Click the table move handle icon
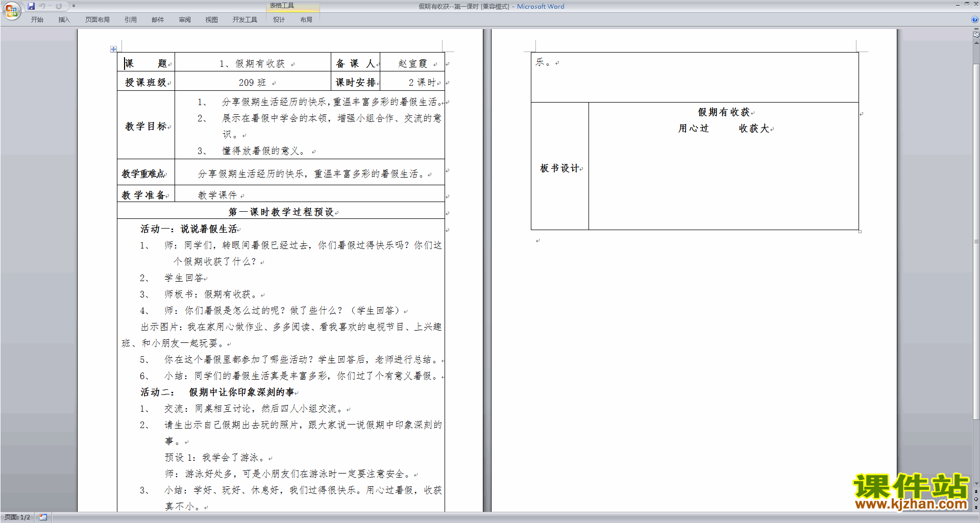The height and width of the screenshot is (523, 980). 113,49
